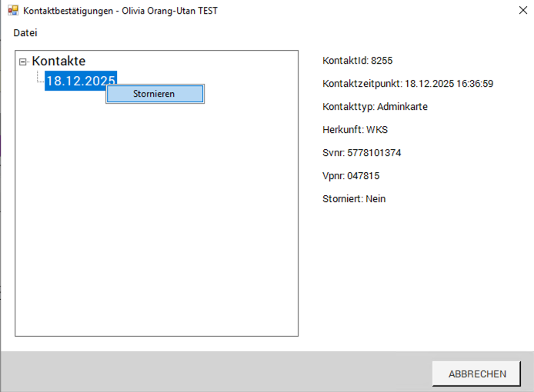This screenshot has height=392, width=534.
Task: Click the Storniert: Nein label
Action: (x=354, y=199)
